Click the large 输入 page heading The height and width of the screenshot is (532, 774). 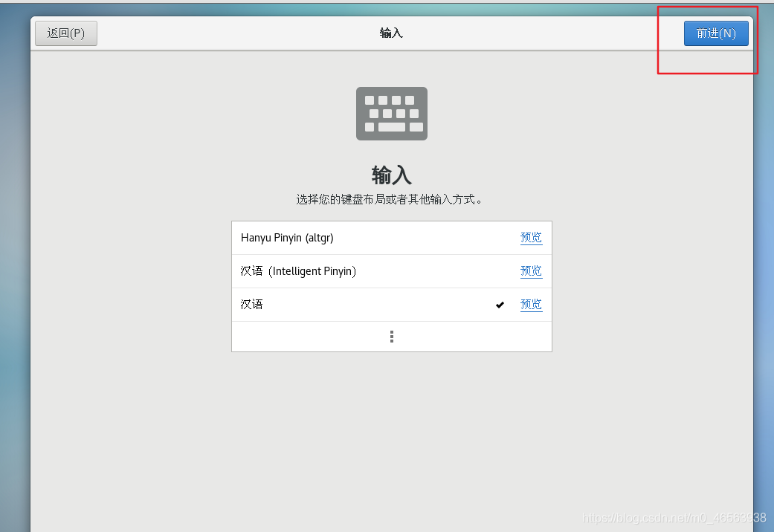point(392,175)
